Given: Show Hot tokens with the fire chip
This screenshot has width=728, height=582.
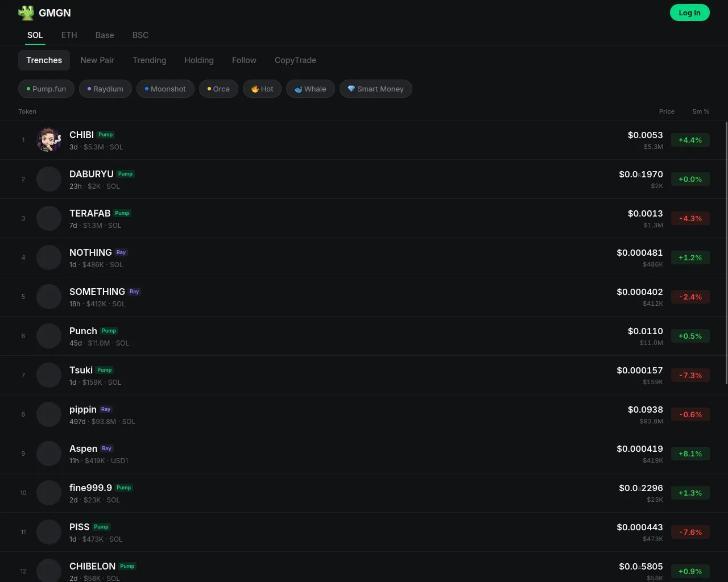Looking at the screenshot, I should 262,89.
